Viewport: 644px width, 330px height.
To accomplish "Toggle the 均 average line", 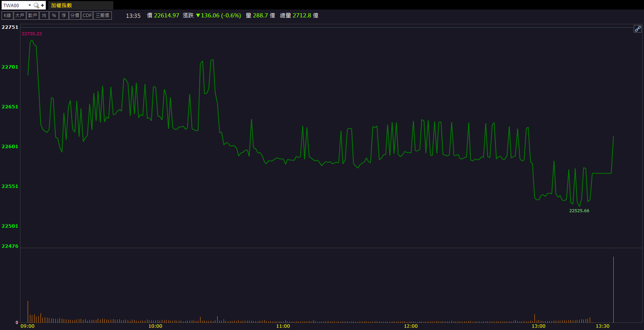I will click(x=44, y=16).
